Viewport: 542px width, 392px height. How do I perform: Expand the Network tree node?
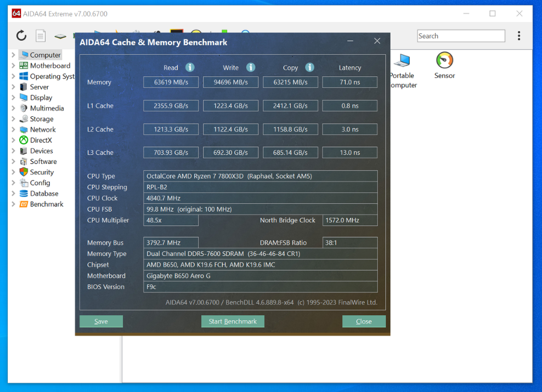[x=13, y=129]
